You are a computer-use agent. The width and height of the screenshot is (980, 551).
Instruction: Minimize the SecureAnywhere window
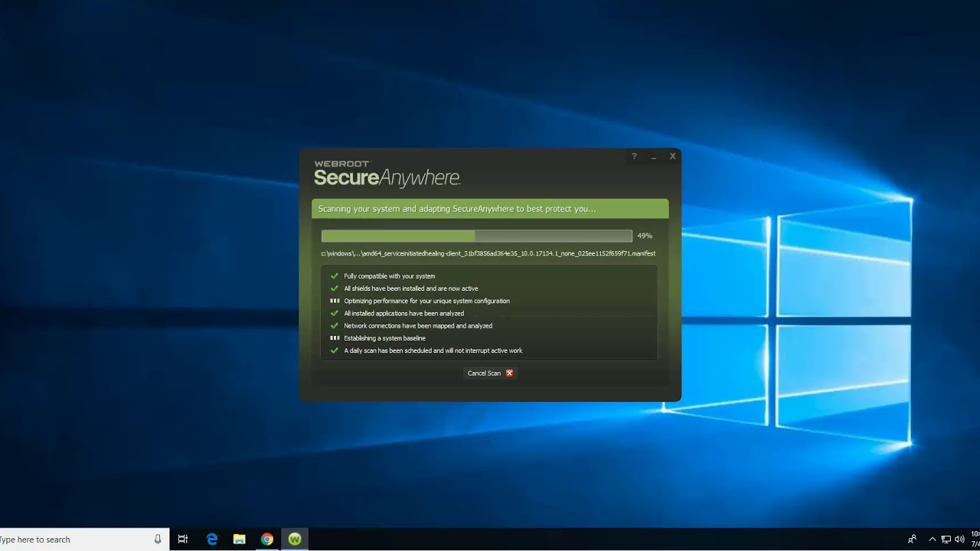point(654,157)
